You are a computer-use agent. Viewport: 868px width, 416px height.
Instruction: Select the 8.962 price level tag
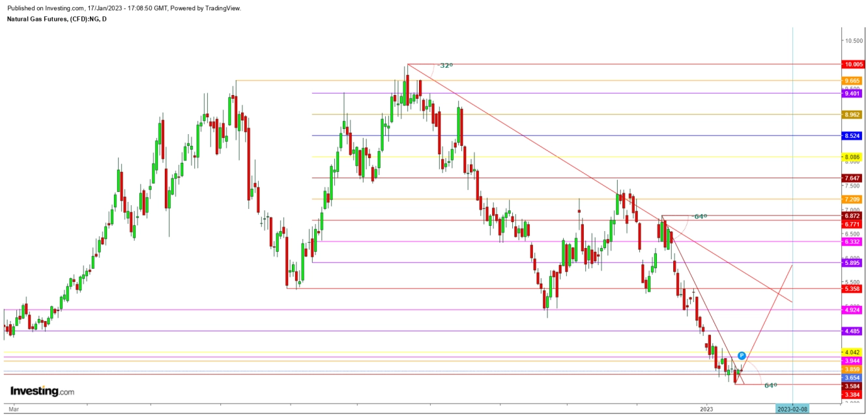pyautogui.click(x=853, y=115)
